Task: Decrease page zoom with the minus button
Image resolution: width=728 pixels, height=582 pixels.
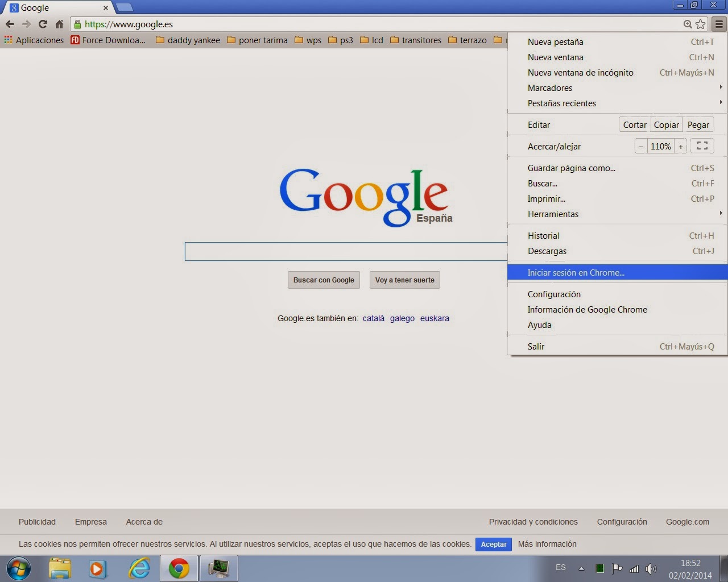Action: click(x=641, y=147)
